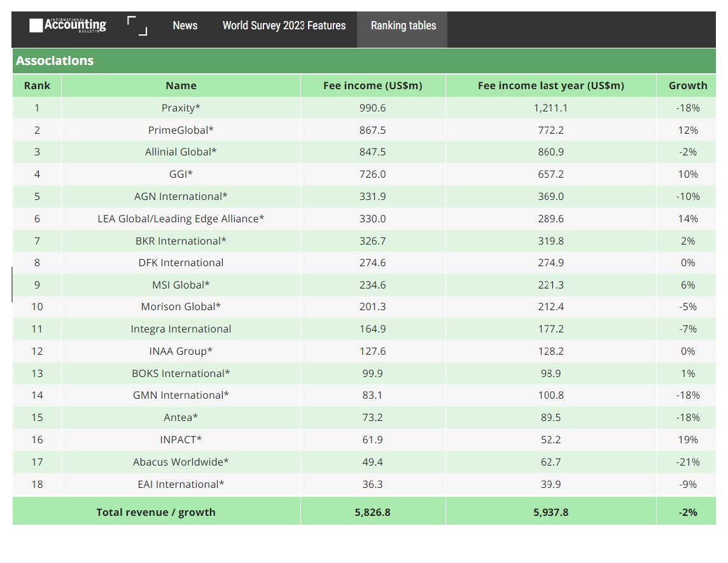This screenshot has height=563, width=728.
Task: Open World Survey 2023 Features tab
Action: click(x=284, y=25)
